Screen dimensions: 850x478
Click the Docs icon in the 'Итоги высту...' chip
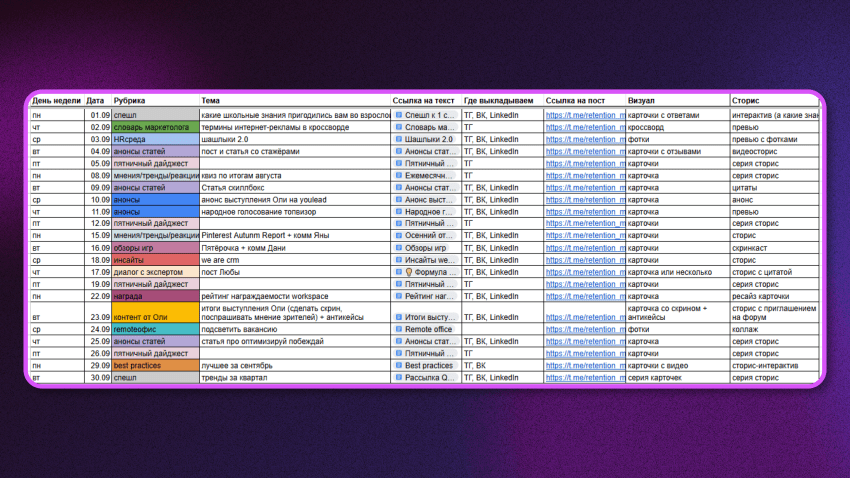399,317
